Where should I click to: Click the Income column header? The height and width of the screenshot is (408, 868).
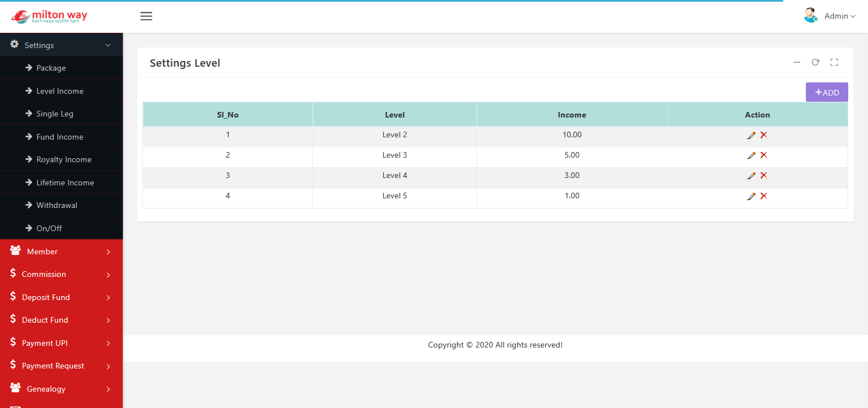click(572, 115)
